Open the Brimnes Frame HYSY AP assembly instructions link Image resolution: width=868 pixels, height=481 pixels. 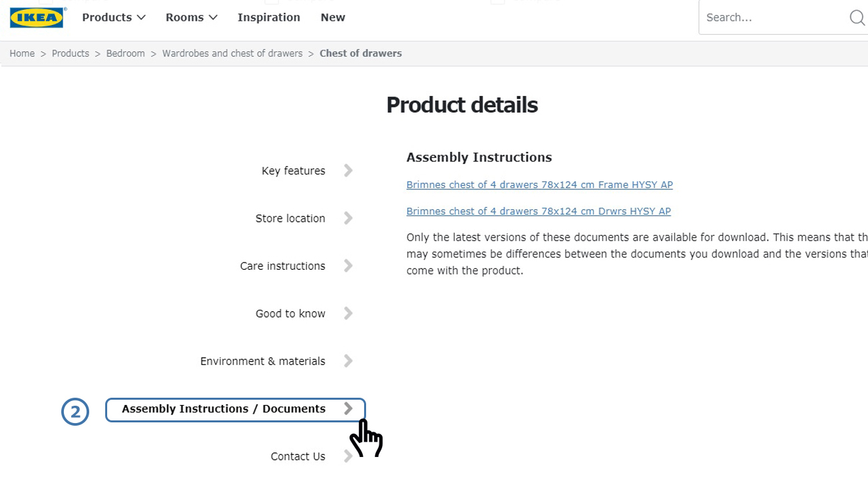[x=539, y=185]
